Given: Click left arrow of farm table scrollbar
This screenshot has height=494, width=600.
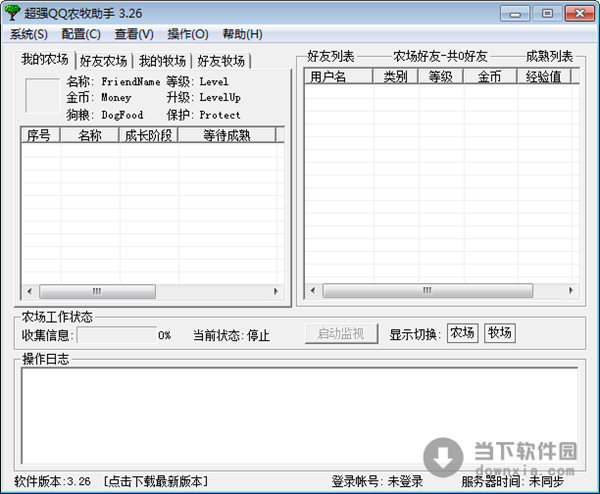Looking at the screenshot, I should [x=29, y=292].
